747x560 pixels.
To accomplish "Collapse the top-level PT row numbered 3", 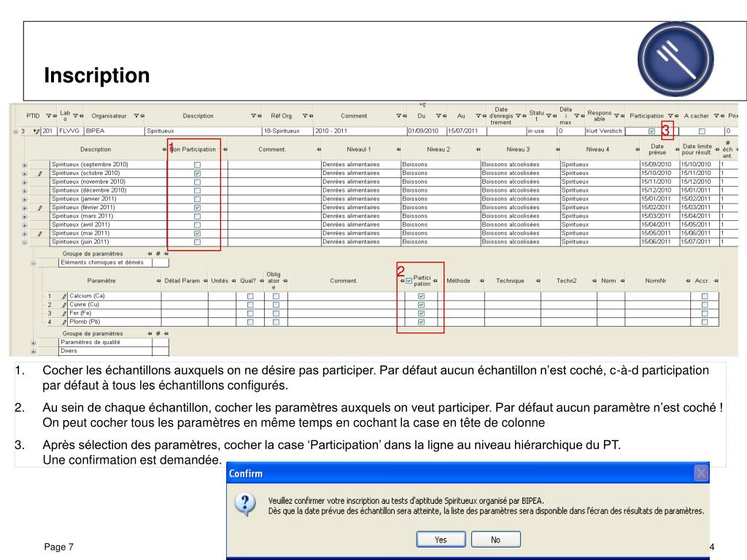I will pyautogui.click(x=15, y=131).
